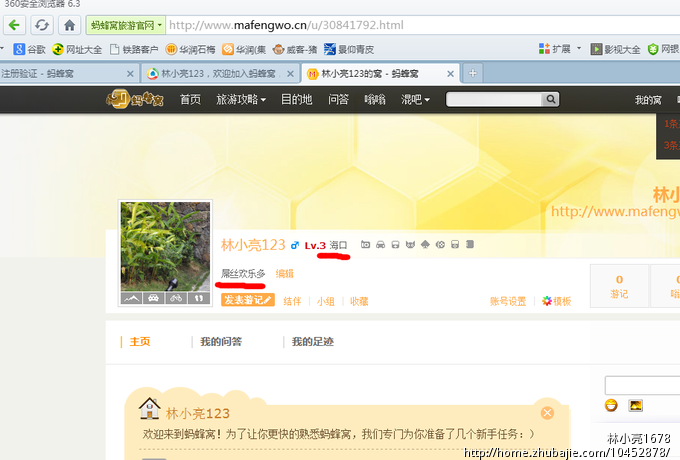680x460 pixels.
Task: Click the insert picture icon beside the smiley
Action: pyautogui.click(x=636, y=405)
